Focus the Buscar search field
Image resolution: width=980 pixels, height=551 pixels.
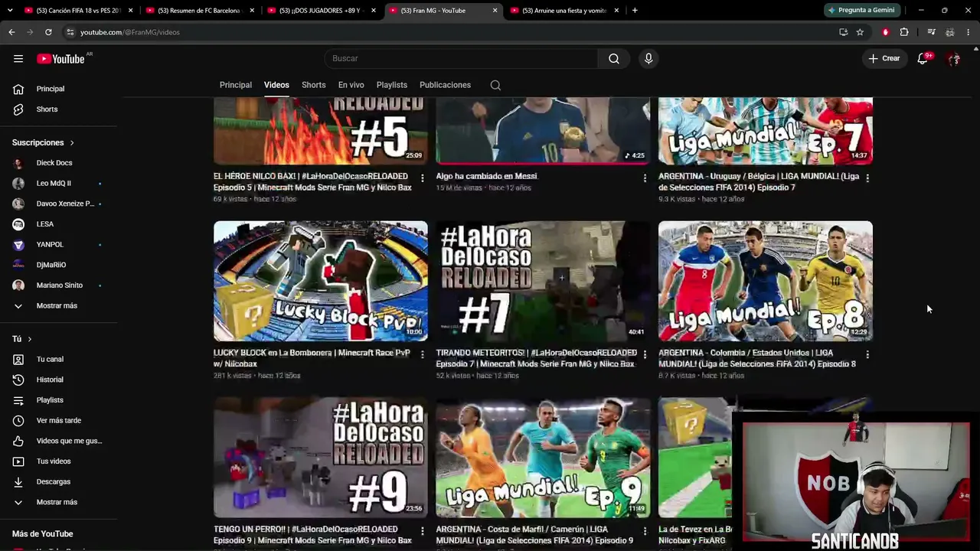[x=461, y=59]
